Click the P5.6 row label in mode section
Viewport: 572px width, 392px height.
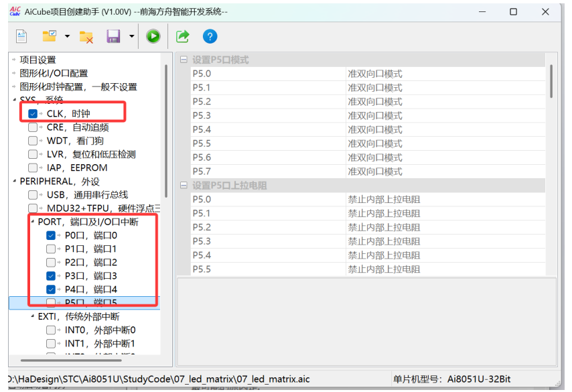(202, 157)
